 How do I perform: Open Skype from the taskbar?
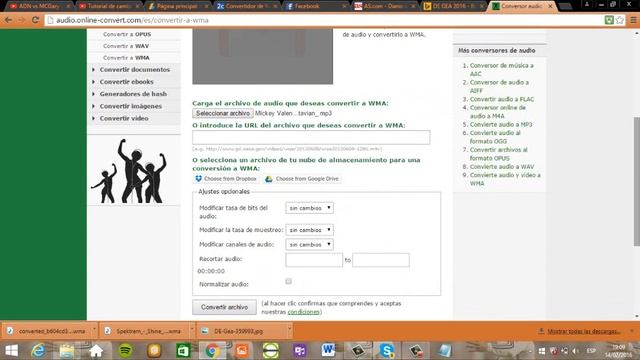pyautogui.click(x=386, y=350)
